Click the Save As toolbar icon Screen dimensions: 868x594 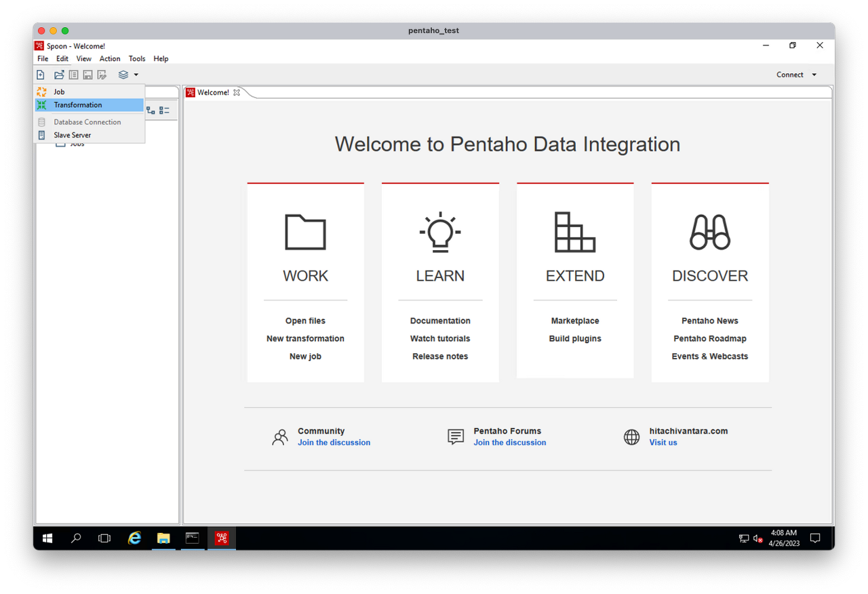click(102, 75)
